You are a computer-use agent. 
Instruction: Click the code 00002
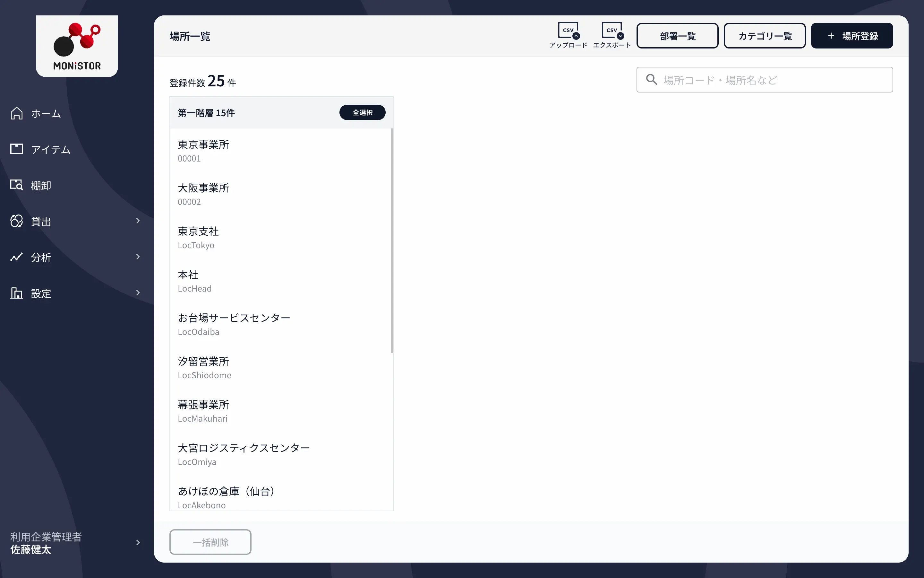(x=189, y=202)
